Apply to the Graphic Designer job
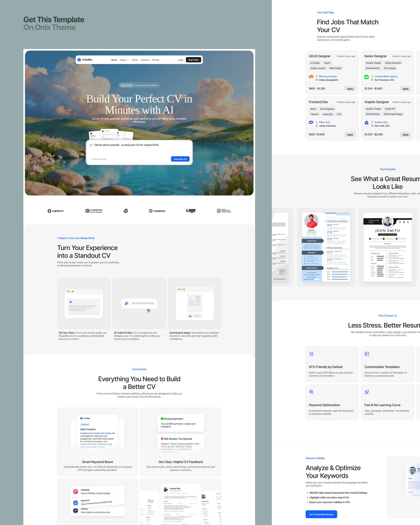This screenshot has height=525, width=420. (406, 135)
